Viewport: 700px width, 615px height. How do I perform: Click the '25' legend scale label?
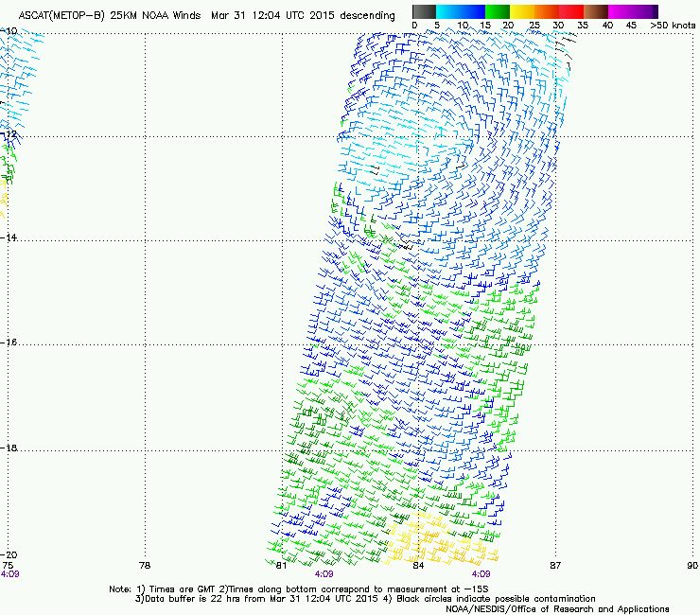click(x=534, y=26)
